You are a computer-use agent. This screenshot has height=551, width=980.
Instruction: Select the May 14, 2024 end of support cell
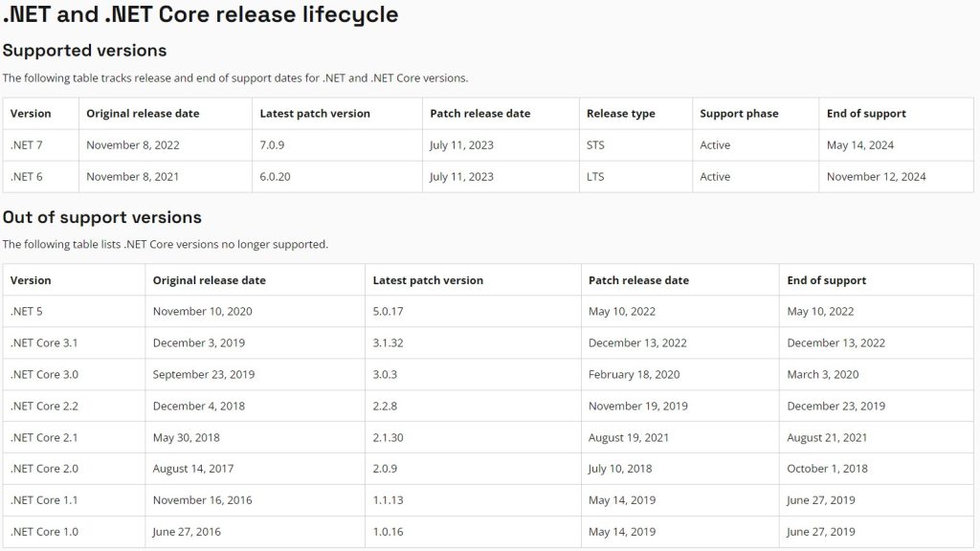point(859,145)
